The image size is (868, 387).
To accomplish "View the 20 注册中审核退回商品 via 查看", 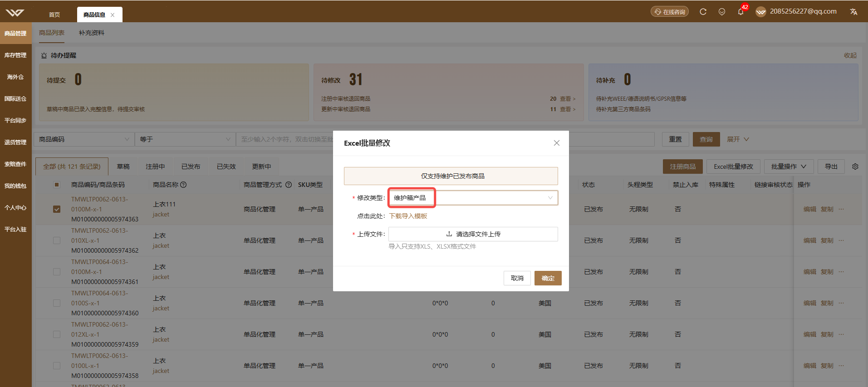I will (x=567, y=98).
